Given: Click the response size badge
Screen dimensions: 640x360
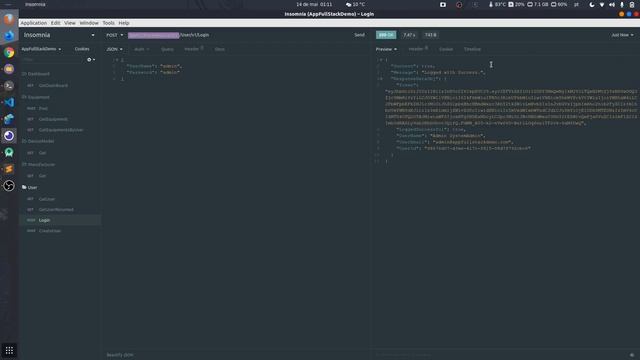Looking at the screenshot, I should tap(431, 35).
